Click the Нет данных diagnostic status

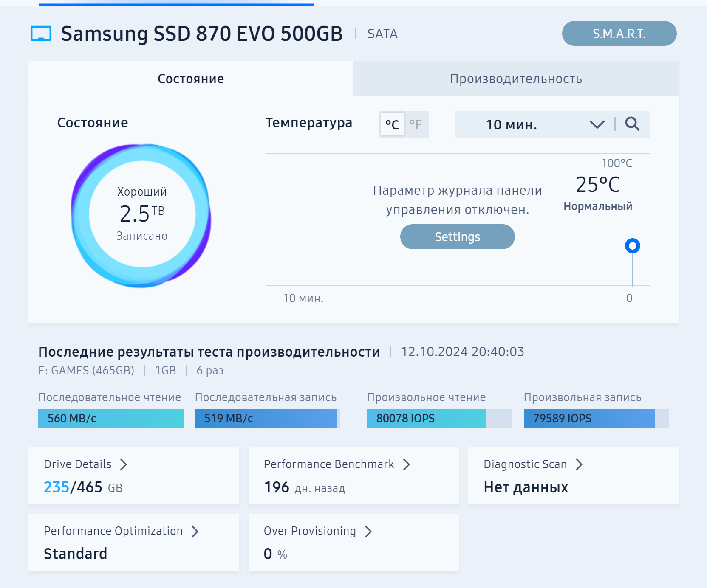pos(526,487)
